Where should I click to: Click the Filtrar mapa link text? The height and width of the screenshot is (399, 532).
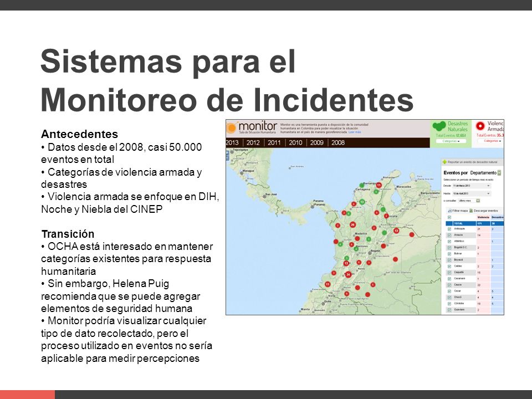pos(460,211)
